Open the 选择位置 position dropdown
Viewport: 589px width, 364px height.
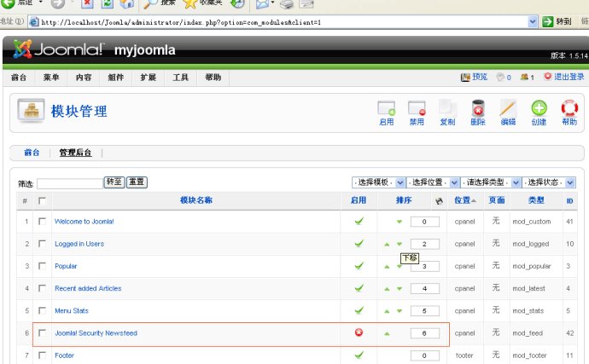(433, 182)
